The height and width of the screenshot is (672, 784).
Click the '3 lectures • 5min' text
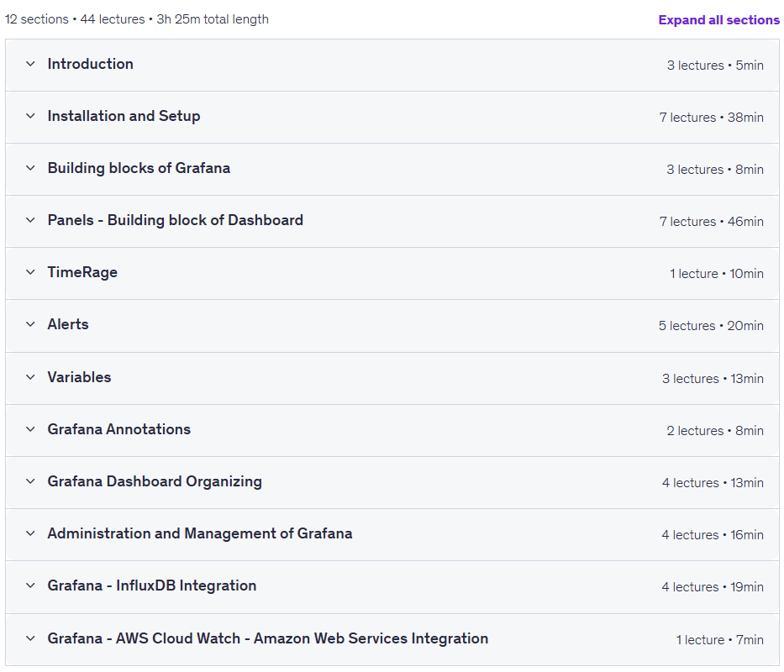pos(715,66)
